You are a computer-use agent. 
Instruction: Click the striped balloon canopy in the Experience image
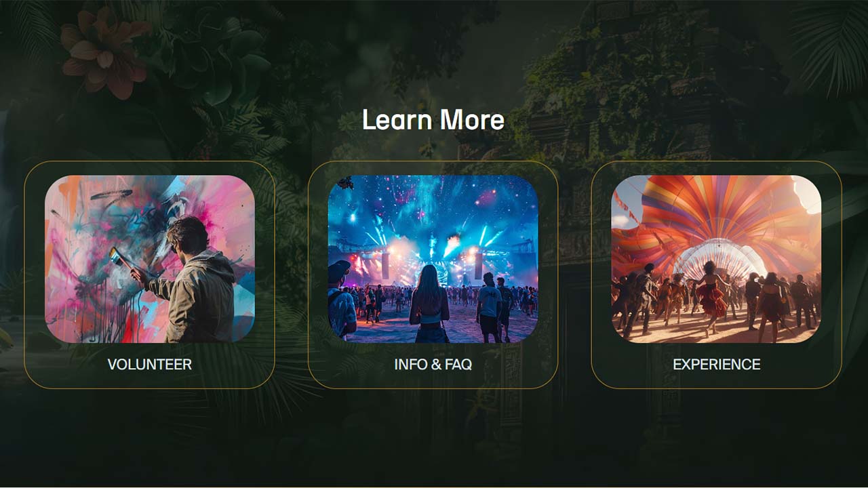pyautogui.click(x=719, y=210)
